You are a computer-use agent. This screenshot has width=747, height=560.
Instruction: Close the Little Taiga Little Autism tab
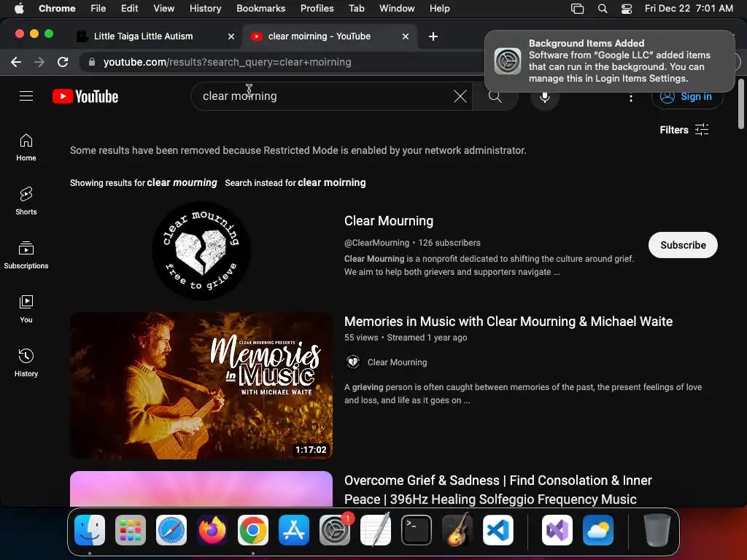(231, 36)
